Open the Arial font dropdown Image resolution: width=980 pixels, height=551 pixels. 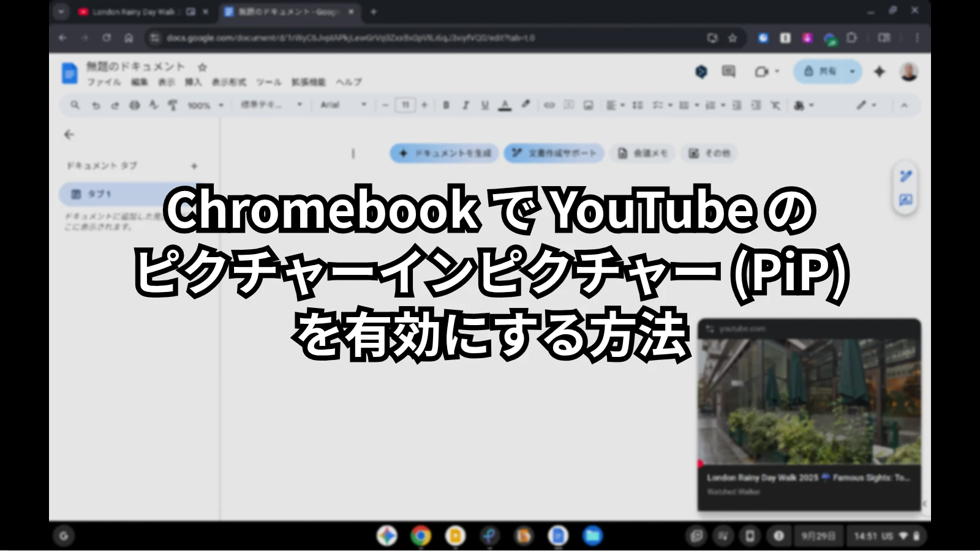point(343,105)
